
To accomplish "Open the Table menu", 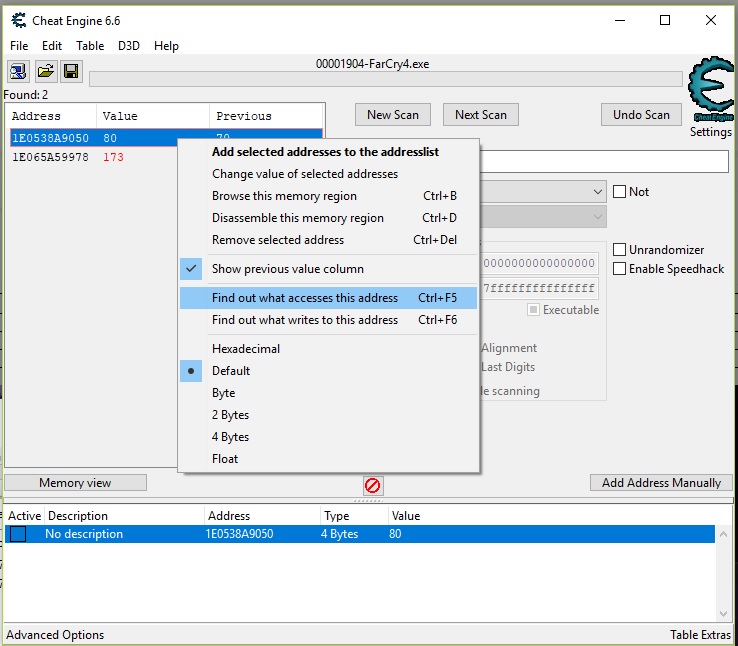I will tap(90, 46).
